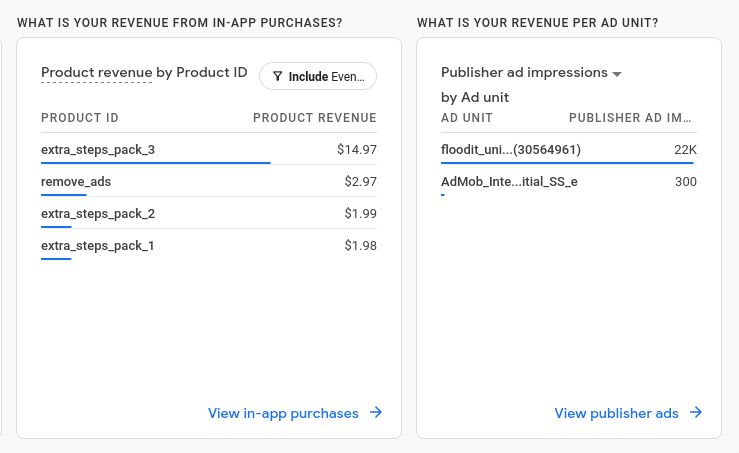Click the $14.97 revenue value
The width and height of the screenshot is (739, 453).
[x=357, y=150]
